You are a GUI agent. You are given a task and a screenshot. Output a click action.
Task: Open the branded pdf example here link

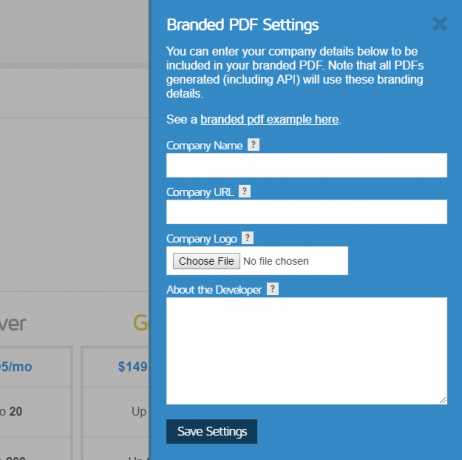point(269,119)
